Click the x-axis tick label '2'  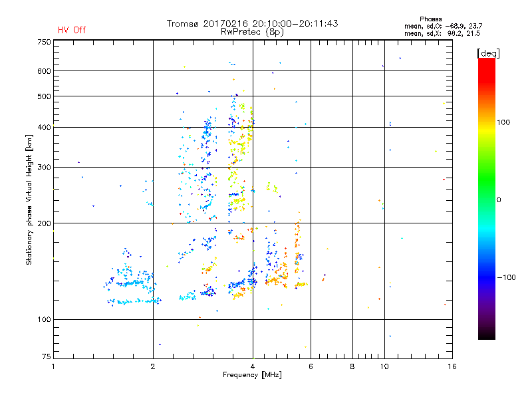[153, 366]
